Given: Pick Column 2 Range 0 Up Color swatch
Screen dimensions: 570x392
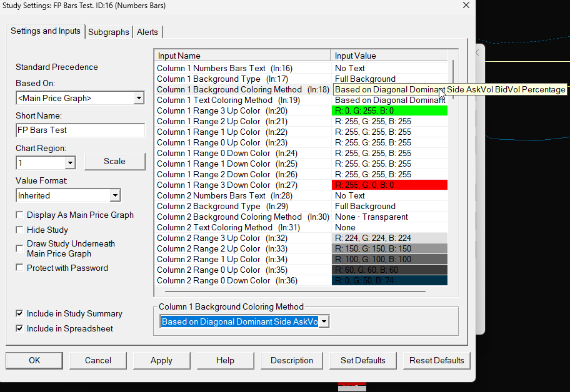Looking at the screenshot, I should pos(389,270).
